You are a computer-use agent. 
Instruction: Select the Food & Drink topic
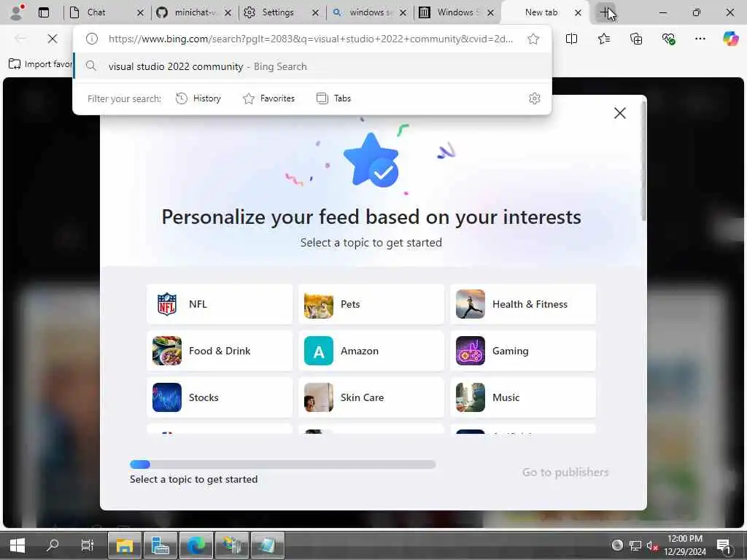point(220,351)
